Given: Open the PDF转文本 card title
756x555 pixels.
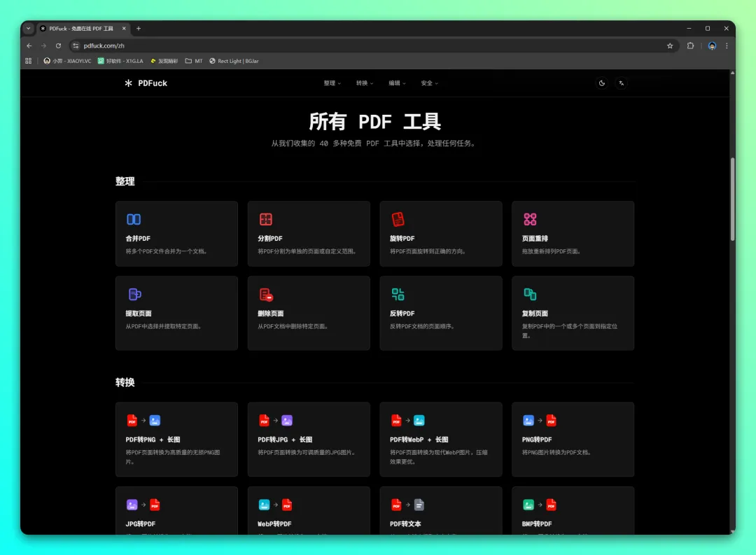Looking at the screenshot, I should 405,524.
